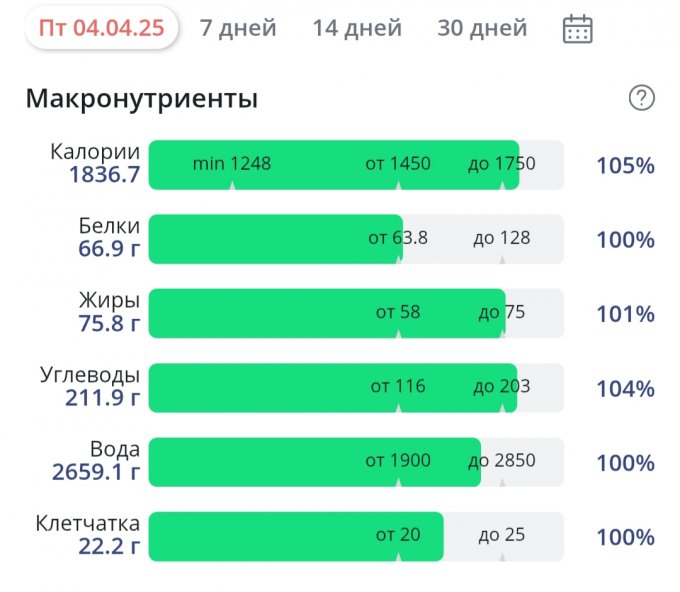
Task: Switch to the 14 дней period tab
Action: pos(357,28)
